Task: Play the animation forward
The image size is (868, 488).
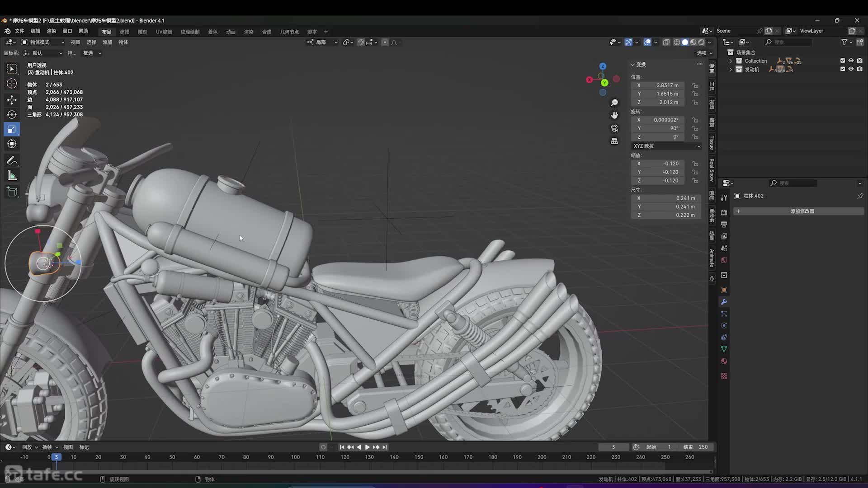Action: [367, 447]
